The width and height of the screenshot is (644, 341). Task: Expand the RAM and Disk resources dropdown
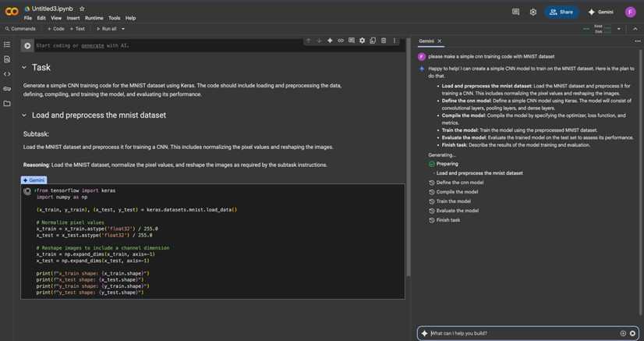coord(618,29)
